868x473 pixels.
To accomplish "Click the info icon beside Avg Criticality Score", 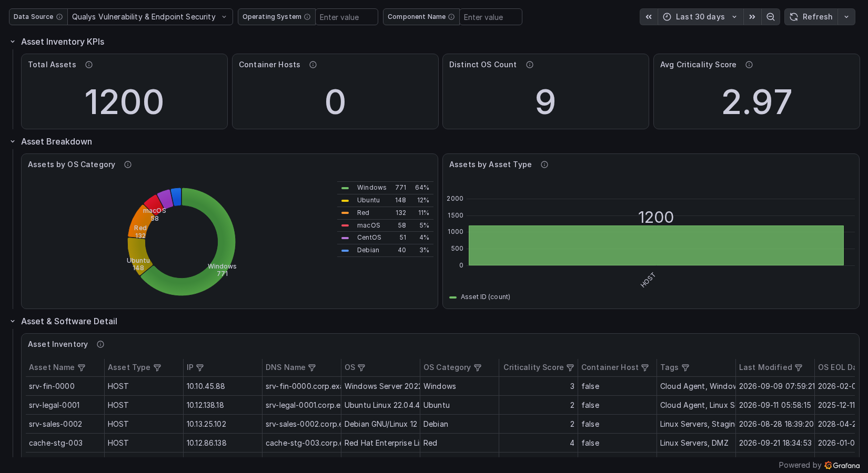I will [x=749, y=65].
